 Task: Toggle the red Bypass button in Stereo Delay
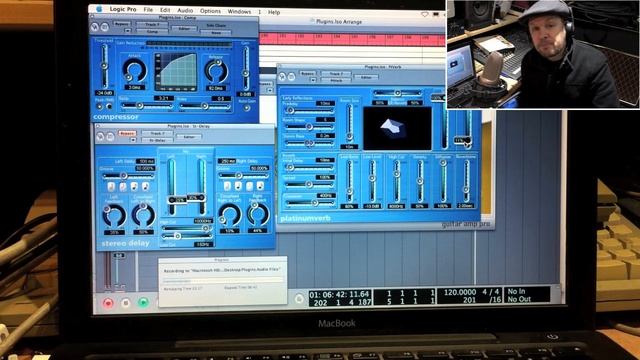(x=127, y=133)
